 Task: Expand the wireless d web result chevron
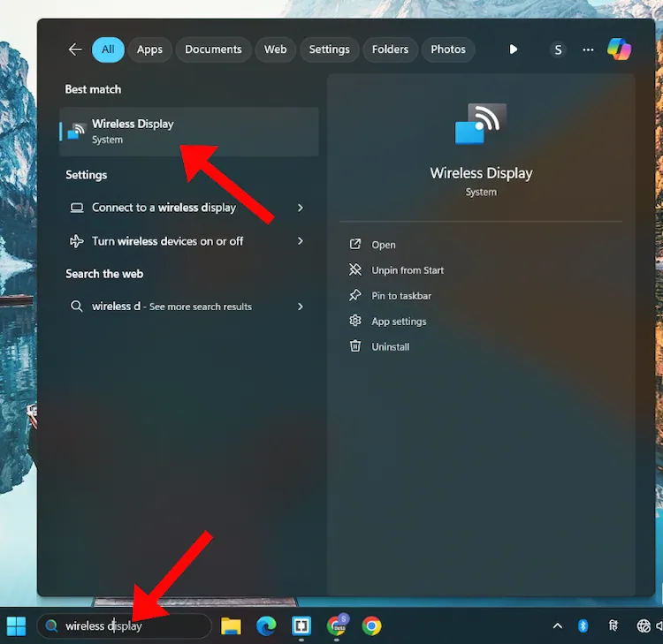point(301,307)
